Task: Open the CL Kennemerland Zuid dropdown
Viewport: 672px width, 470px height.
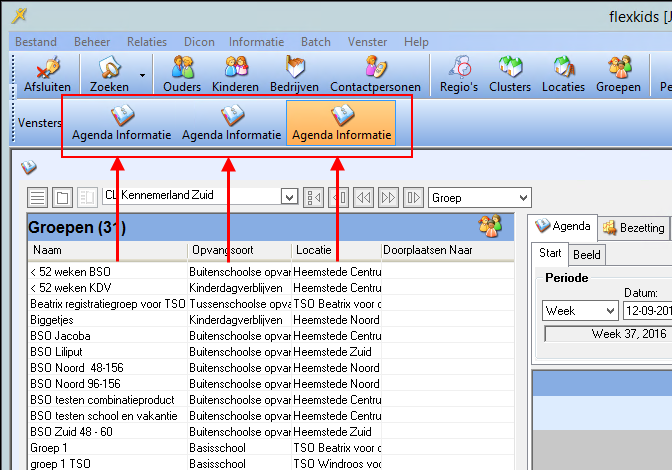Action: tap(289, 198)
